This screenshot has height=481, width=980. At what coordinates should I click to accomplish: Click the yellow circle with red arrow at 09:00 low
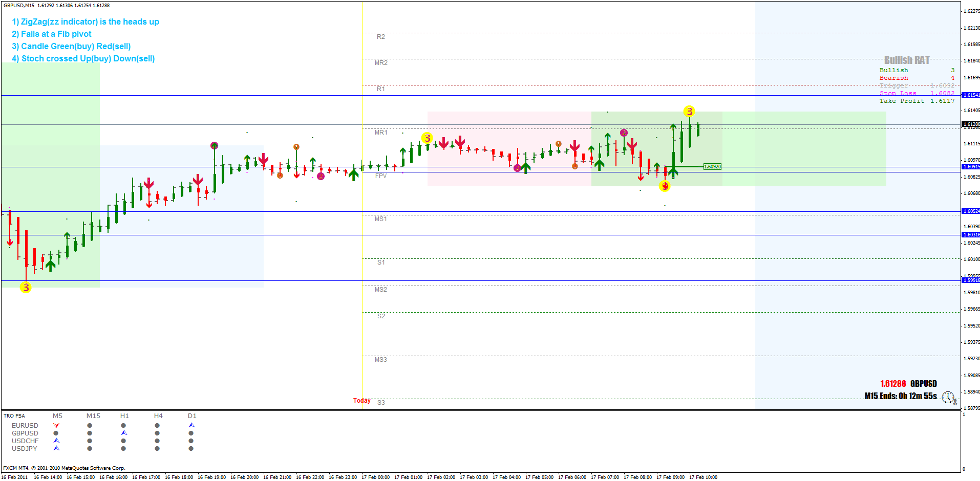665,186
